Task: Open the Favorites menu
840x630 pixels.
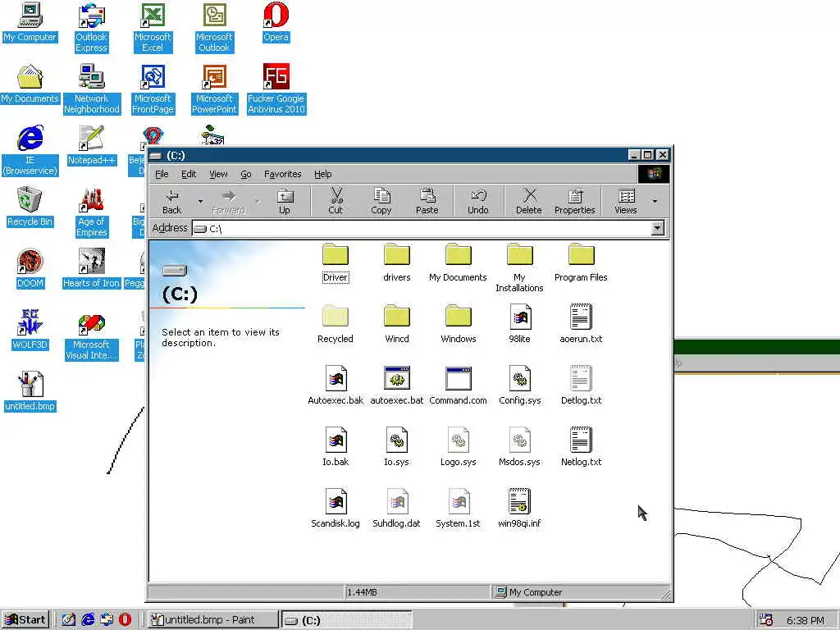Action: pos(283,174)
